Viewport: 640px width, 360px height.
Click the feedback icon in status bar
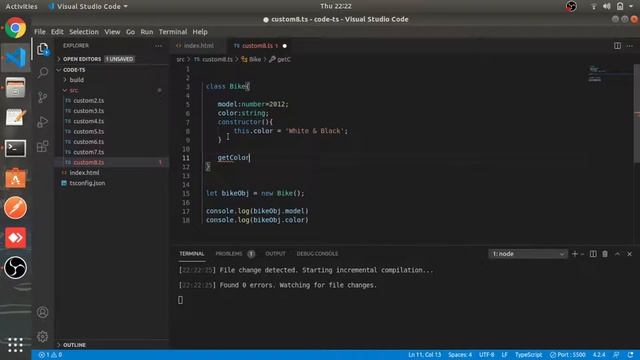tap(616, 355)
